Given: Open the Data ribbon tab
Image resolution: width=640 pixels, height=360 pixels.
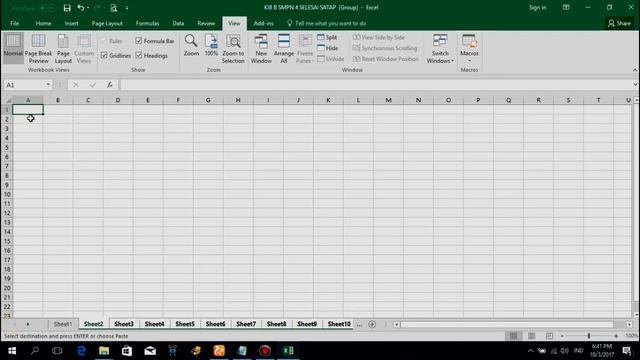Looking at the screenshot, I should coord(178,23).
